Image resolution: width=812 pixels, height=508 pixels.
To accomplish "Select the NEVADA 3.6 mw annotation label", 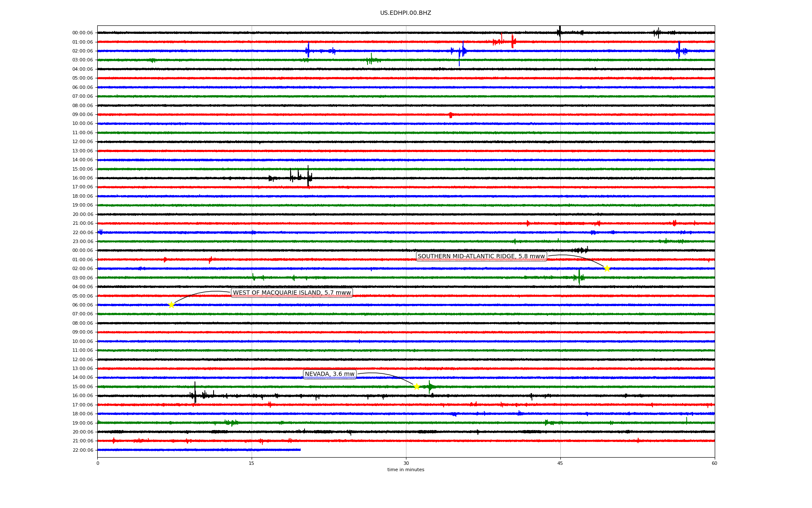I will [x=329, y=374].
